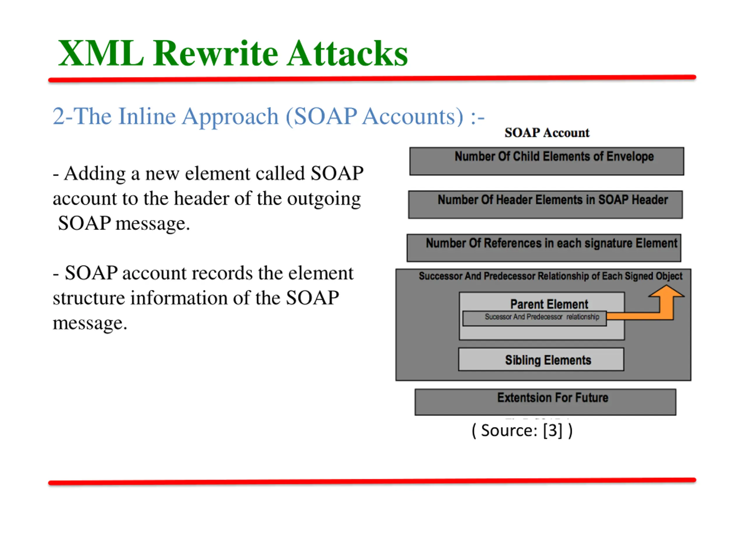Click the 'XML Rewrite Attacks' title
Image resolution: width=747 pixels, height=560 pixels.
[233, 53]
